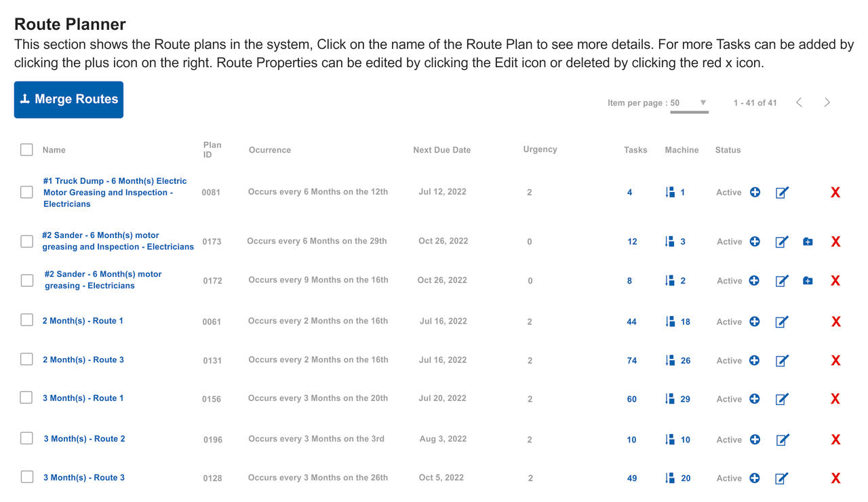The height and width of the screenshot is (502, 868).
Task: Add tasks to 3 Month(s) - Route 3
Action: [x=755, y=478]
